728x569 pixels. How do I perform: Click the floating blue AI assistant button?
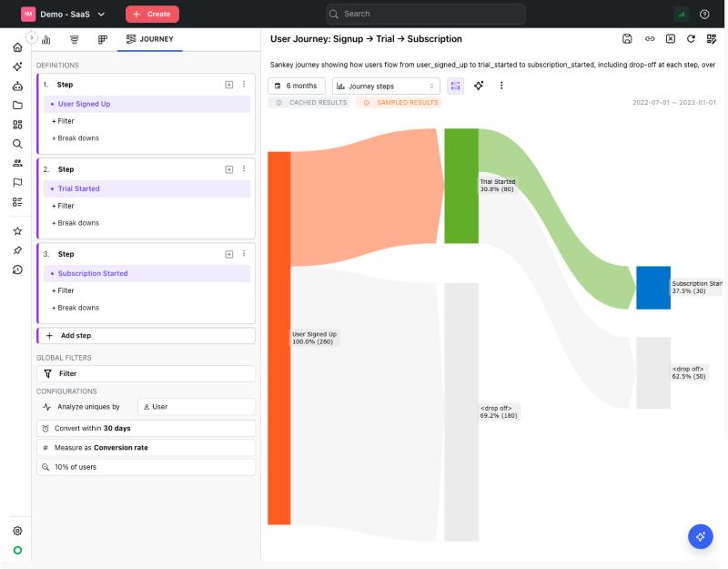[x=701, y=537]
